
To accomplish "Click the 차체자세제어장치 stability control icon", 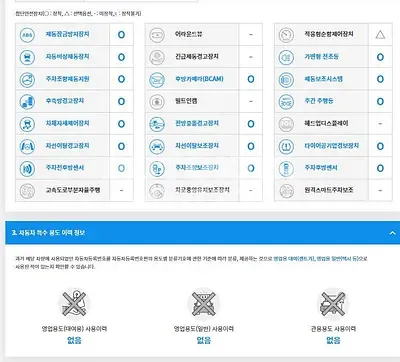I will (x=27, y=124).
